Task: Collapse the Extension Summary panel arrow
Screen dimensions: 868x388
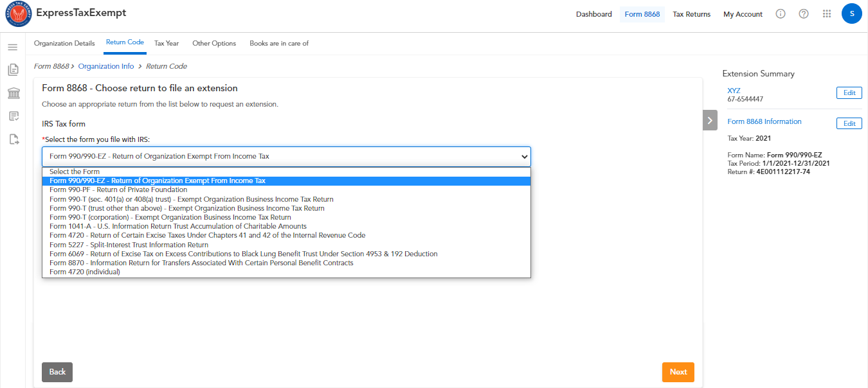Action: pos(710,120)
